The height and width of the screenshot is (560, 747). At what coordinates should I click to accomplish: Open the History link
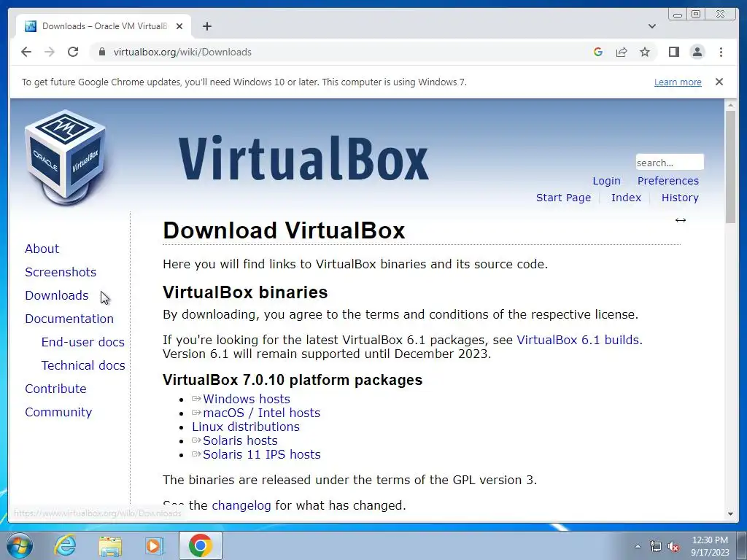point(680,198)
